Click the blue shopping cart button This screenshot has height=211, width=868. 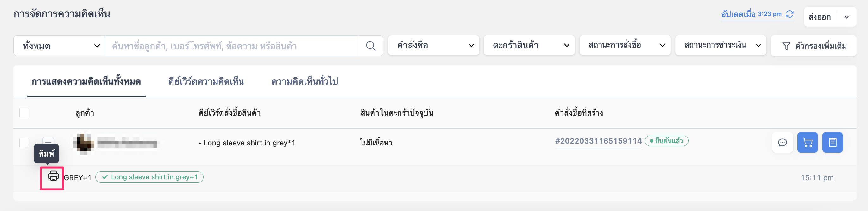(807, 143)
